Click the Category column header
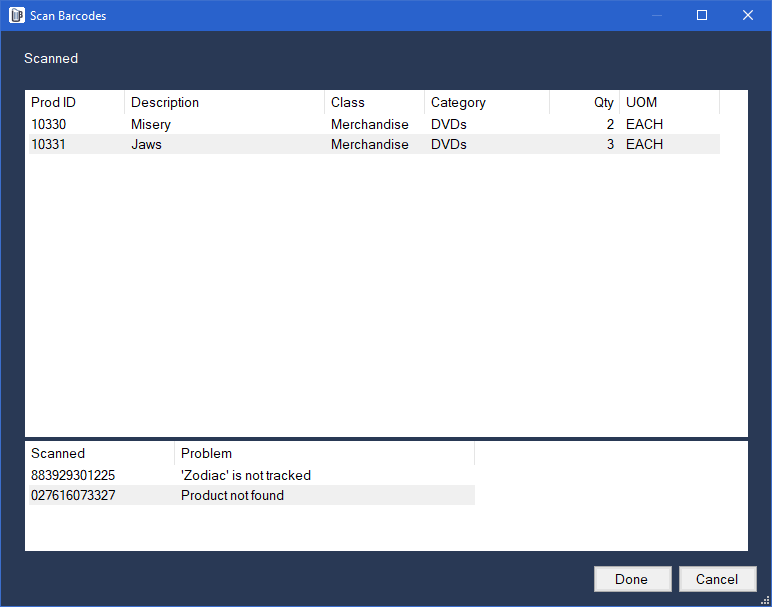Screen dimensions: 772x607 point(487,102)
